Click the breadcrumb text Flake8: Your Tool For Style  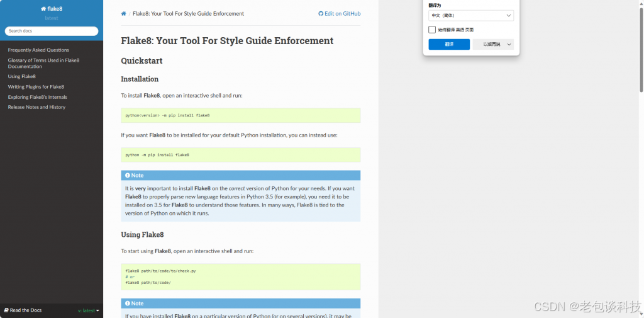(x=189, y=14)
